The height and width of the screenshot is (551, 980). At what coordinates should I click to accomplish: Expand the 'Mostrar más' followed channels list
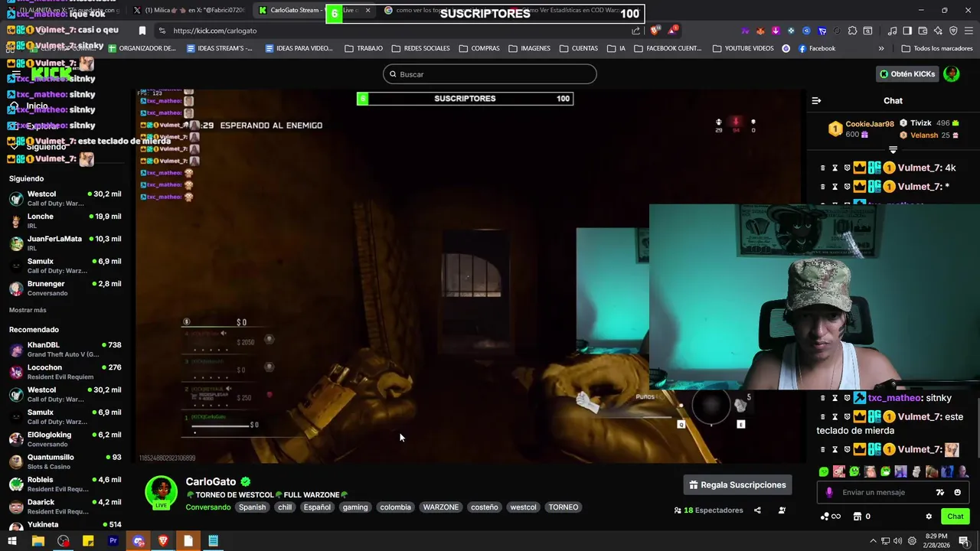coord(28,310)
